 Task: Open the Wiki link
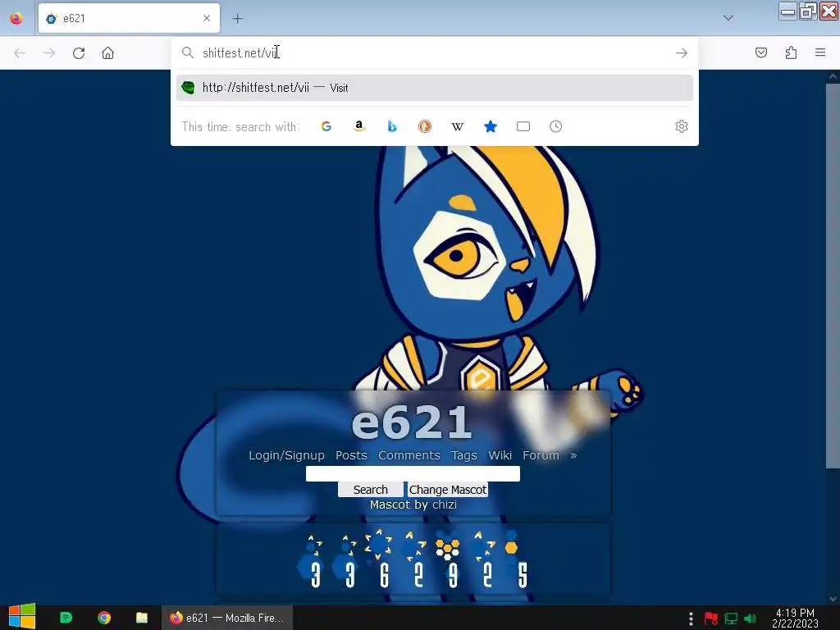click(x=500, y=455)
